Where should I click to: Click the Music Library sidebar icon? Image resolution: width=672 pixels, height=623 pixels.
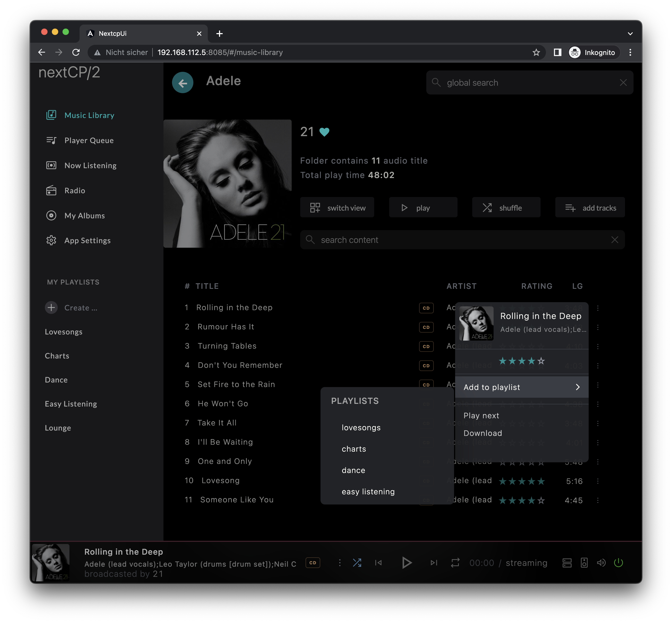(52, 114)
